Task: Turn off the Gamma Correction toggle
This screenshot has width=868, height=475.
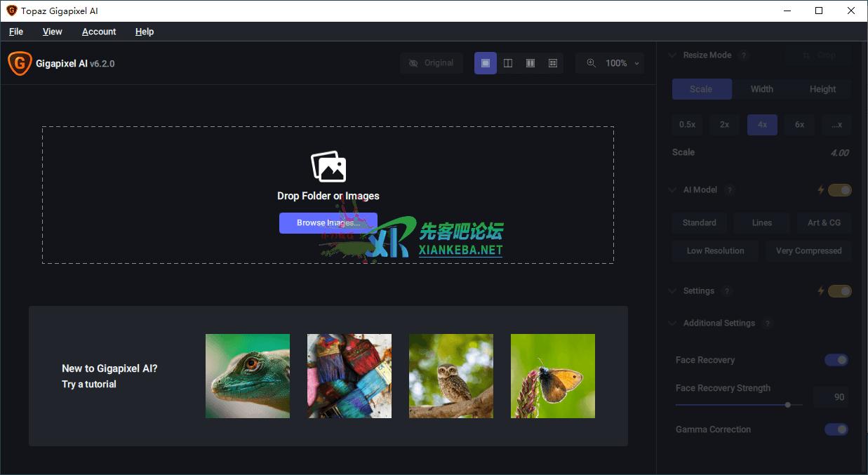Action: [836, 429]
